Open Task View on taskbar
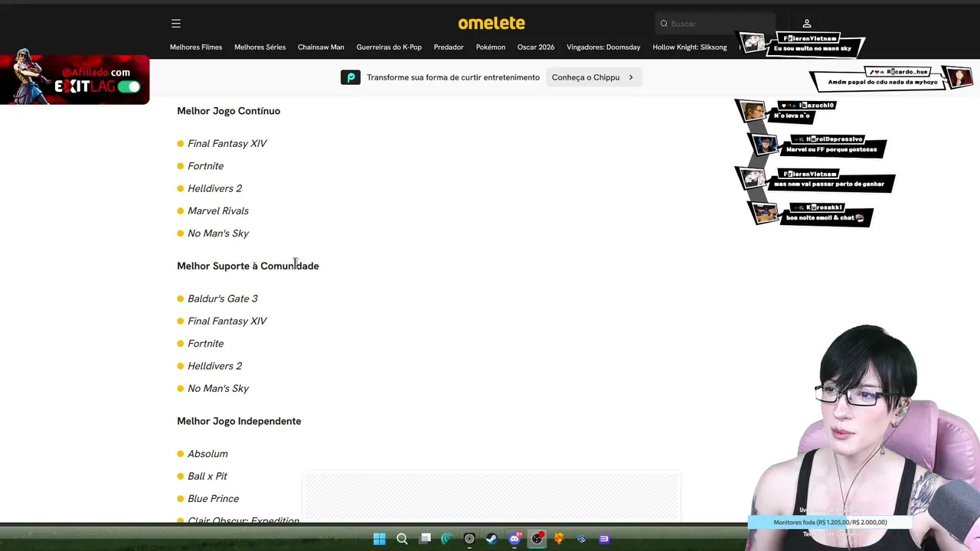Image resolution: width=980 pixels, height=551 pixels. pos(425,539)
